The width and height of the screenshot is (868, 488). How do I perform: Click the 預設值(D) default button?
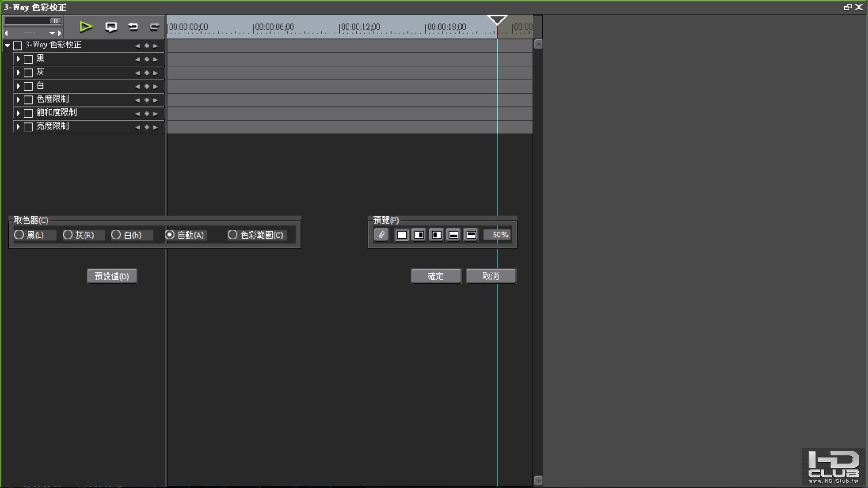point(112,276)
